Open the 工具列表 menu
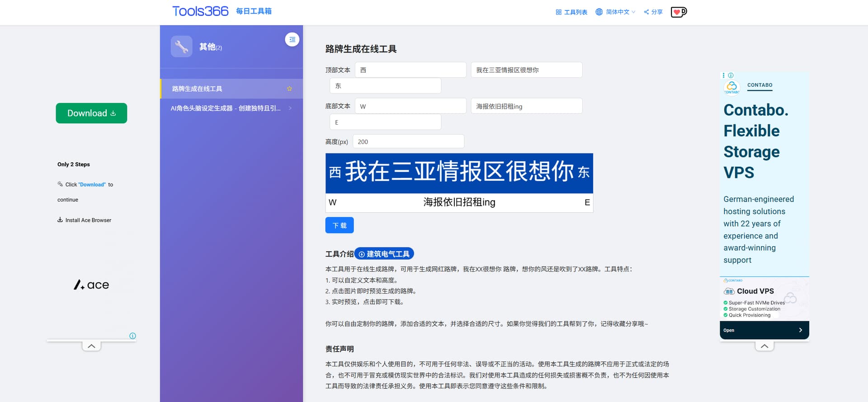This screenshot has width=868, height=402. coord(571,12)
